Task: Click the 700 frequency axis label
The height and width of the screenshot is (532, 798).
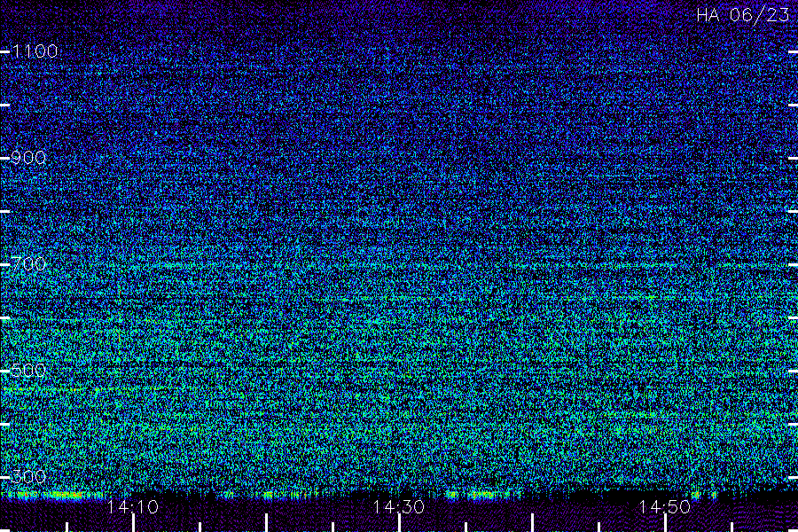Action: [28, 263]
